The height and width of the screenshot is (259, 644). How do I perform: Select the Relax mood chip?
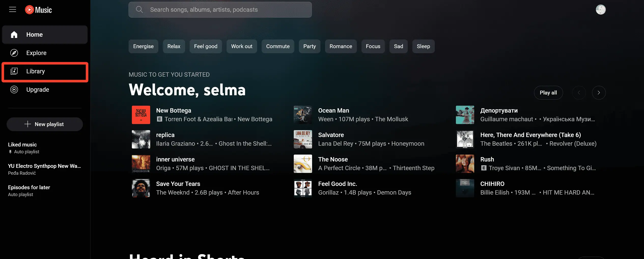click(174, 46)
